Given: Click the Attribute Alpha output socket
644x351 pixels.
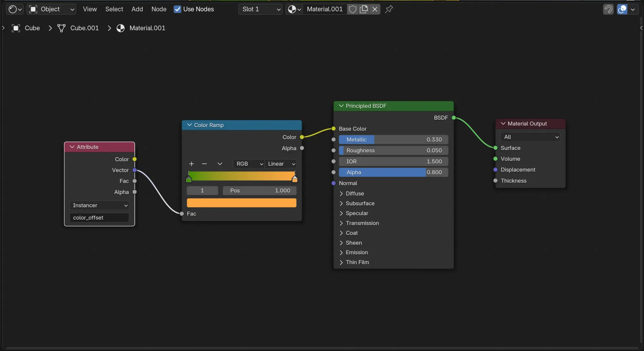Looking at the screenshot, I should pyautogui.click(x=135, y=192).
